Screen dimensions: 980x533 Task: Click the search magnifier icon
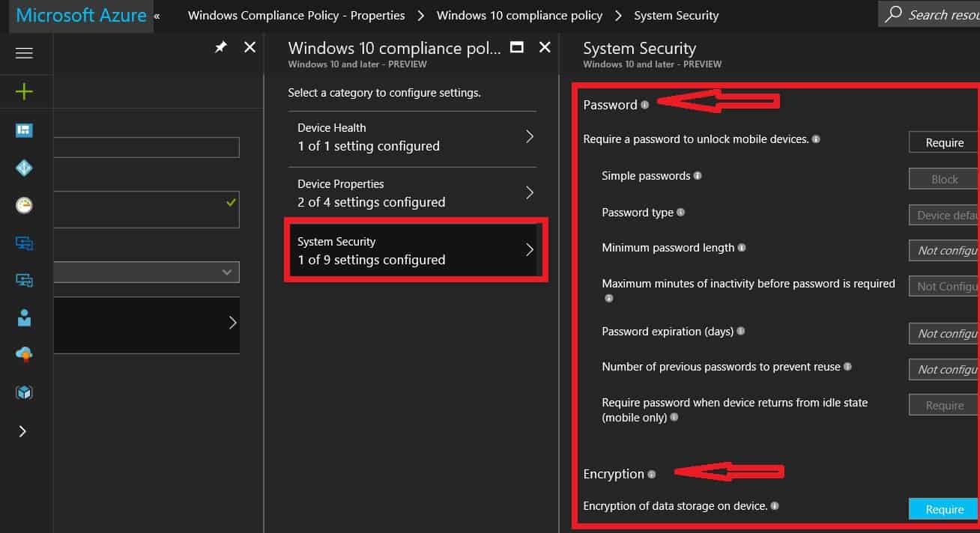pyautogui.click(x=893, y=14)
